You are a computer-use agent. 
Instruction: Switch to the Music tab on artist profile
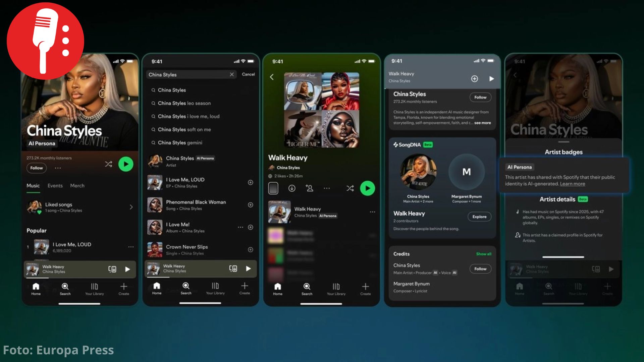[33, 186]
